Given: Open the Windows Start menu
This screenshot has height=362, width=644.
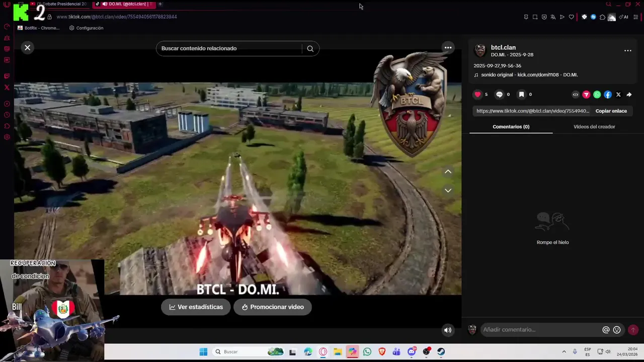Looking at the screenshot, I should click(203, 352).
